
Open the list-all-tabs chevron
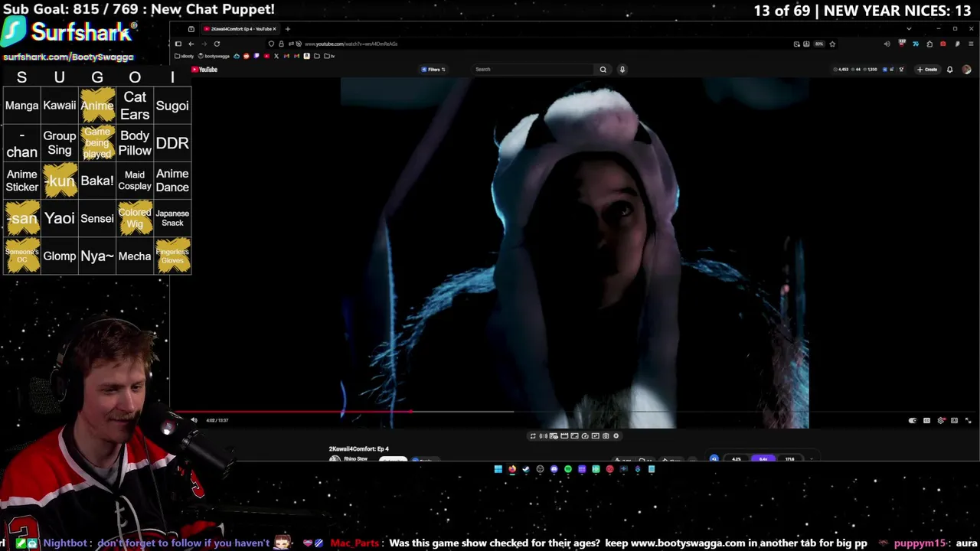pyautogui.click(x=909, y=29)
